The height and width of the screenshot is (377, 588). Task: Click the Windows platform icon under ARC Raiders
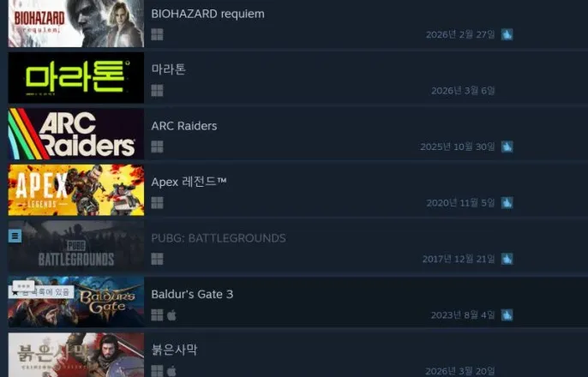(157, 147)
